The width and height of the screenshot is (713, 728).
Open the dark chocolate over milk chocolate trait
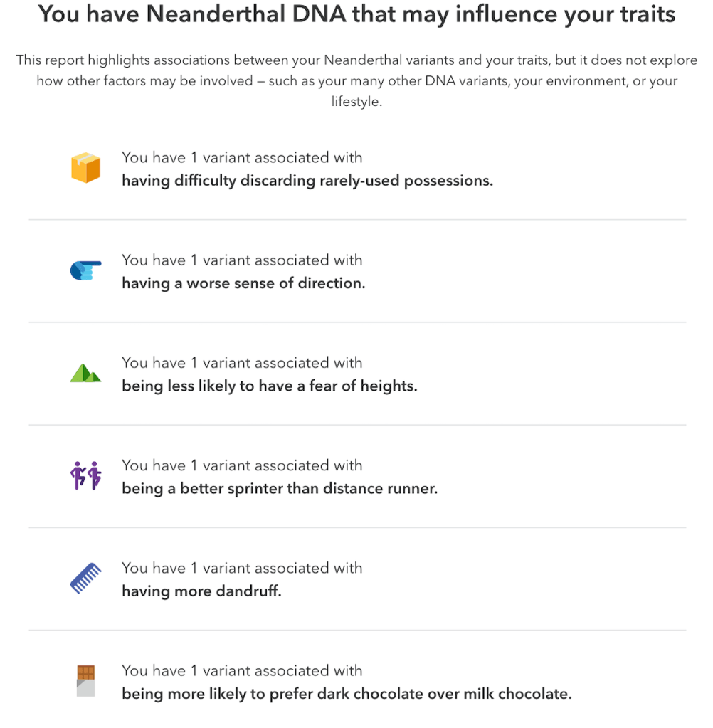[347, 694]
